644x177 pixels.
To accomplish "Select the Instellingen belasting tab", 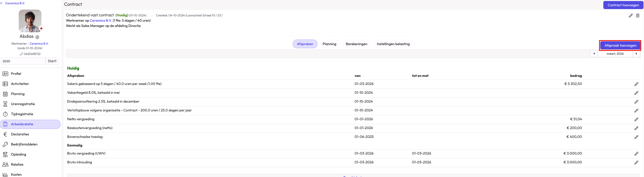I will coord(393,44).
